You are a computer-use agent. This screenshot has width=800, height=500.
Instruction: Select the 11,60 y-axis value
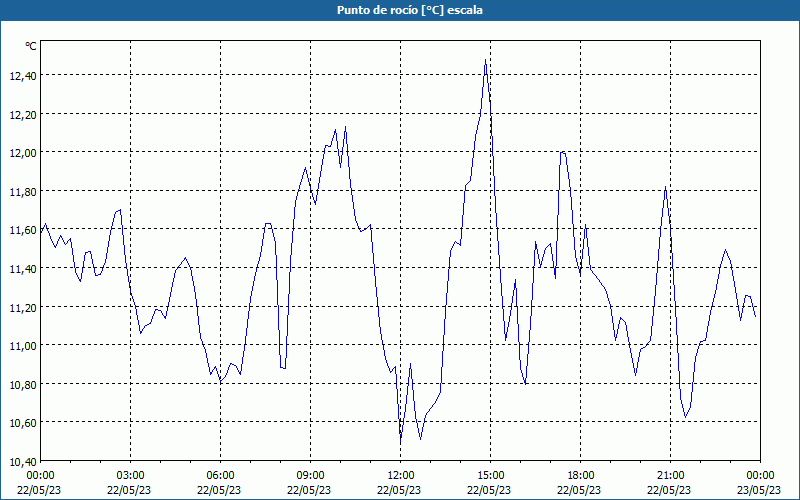click(x=23, y=230)
